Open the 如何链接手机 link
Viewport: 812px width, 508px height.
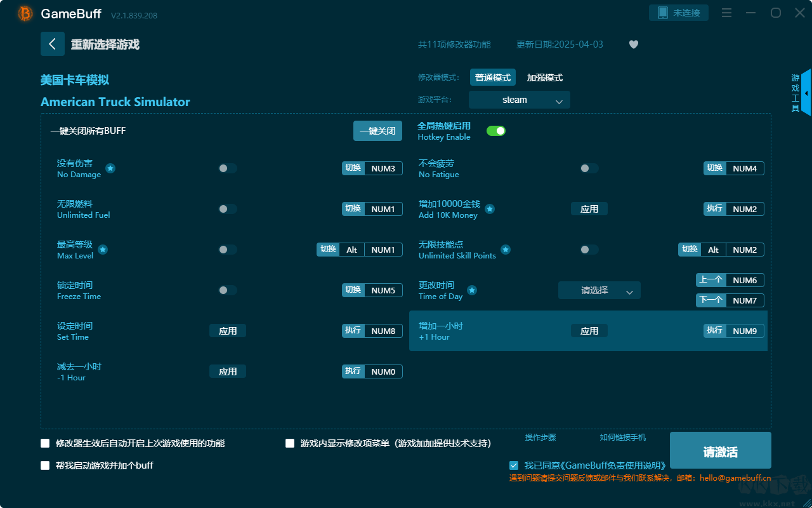(x=622, y=438)
